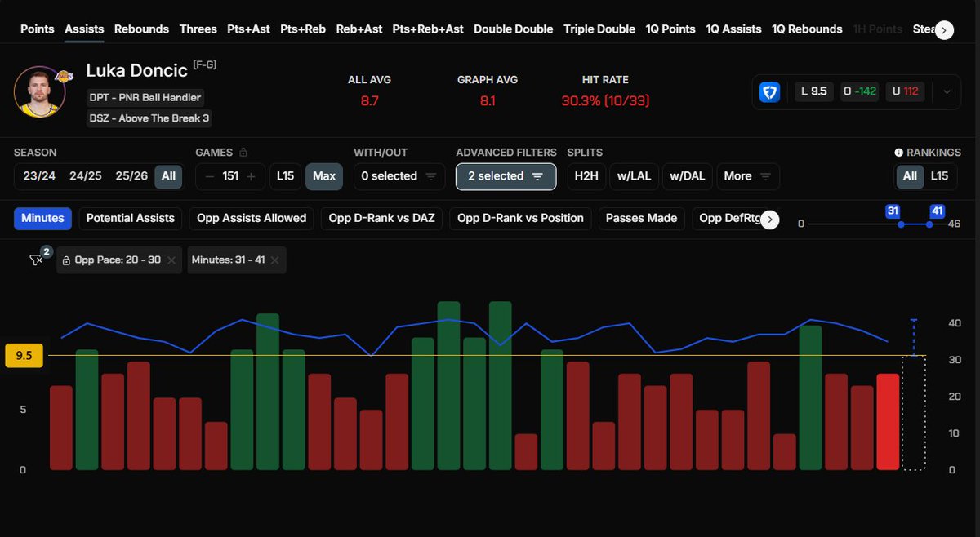
Task: Toggle the L15 rankings option
Action: (942, 176)
